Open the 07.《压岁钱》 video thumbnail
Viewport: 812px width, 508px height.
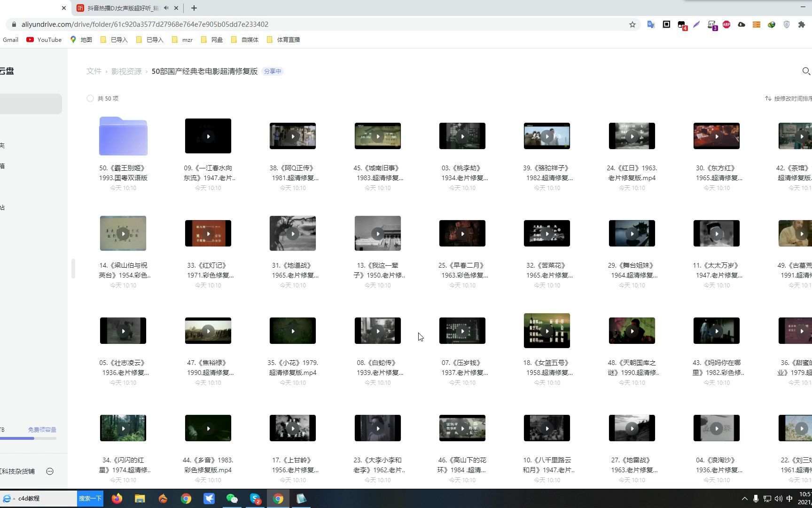pos(462,331)
